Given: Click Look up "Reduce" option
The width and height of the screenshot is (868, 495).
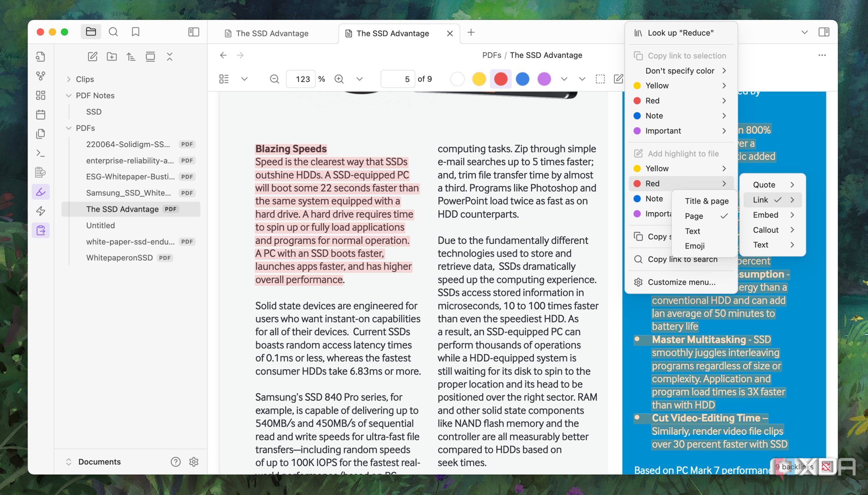Looking at the screenshot, I should [680, 33].
